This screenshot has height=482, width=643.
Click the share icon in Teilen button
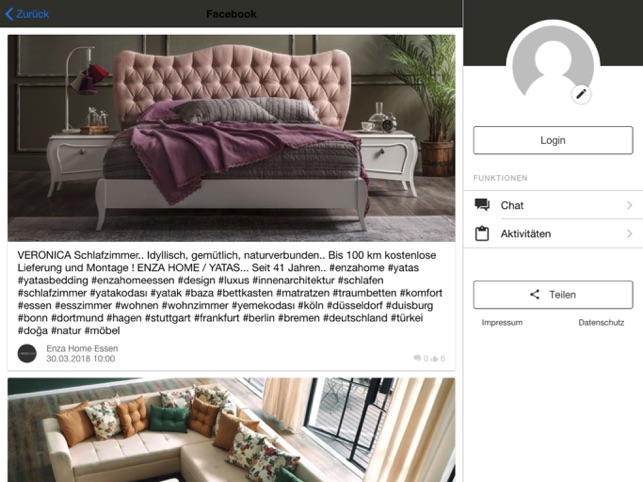pyautogui.click(x=535, y=294)
